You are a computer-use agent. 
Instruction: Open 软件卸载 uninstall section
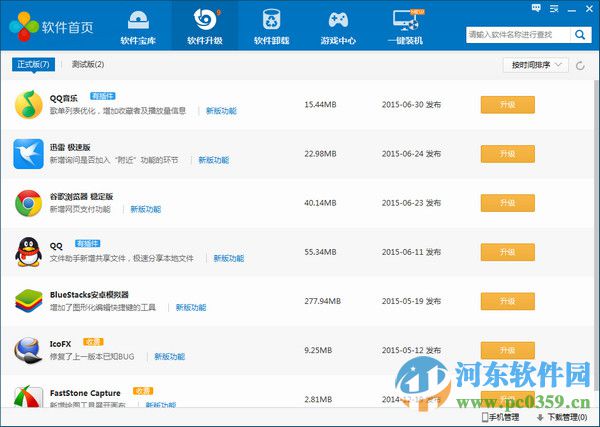(271, 27)
